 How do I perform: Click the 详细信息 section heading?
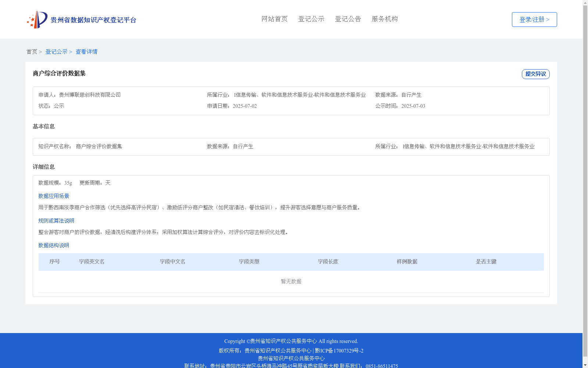44,167
